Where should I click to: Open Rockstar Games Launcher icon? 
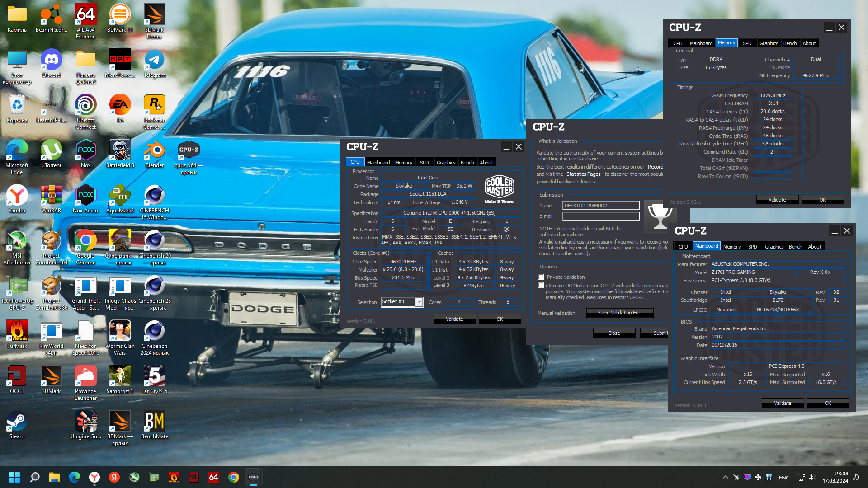tap(154, 112)
